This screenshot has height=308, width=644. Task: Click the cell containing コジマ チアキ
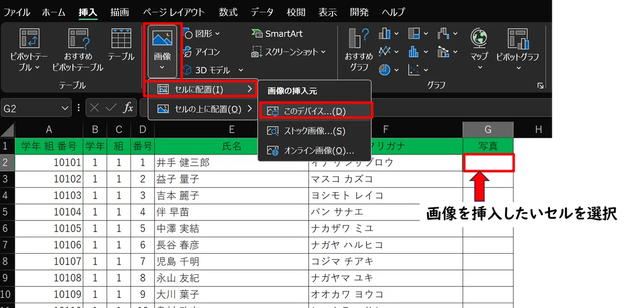[x=386, y=261]
